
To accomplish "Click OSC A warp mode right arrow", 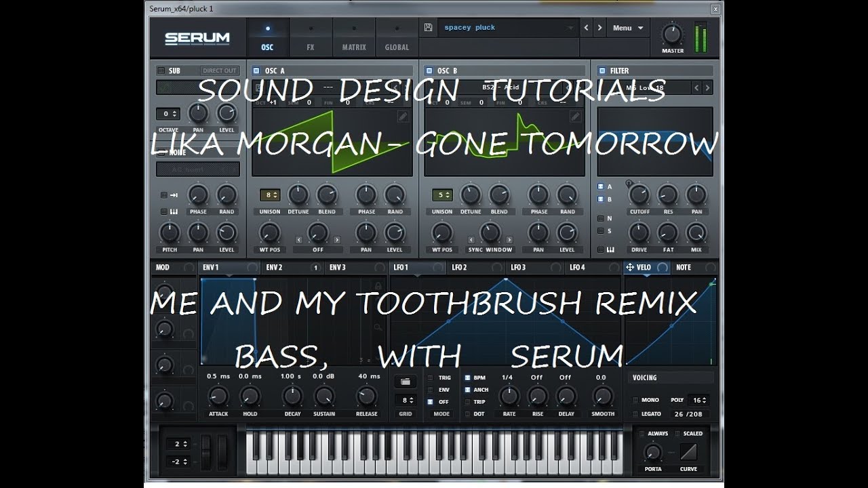I will (x=337, y=239).
